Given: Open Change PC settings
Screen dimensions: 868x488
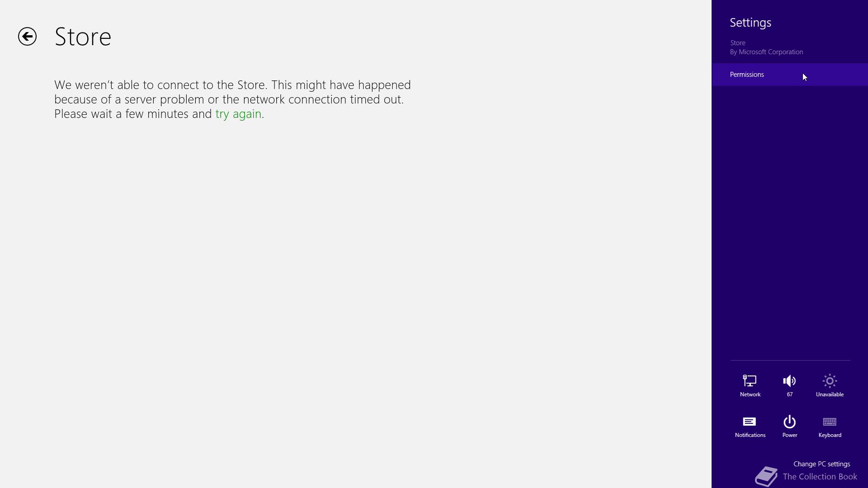Looking at the screenshot, I should pyautogui.click(x=821, y=464).
